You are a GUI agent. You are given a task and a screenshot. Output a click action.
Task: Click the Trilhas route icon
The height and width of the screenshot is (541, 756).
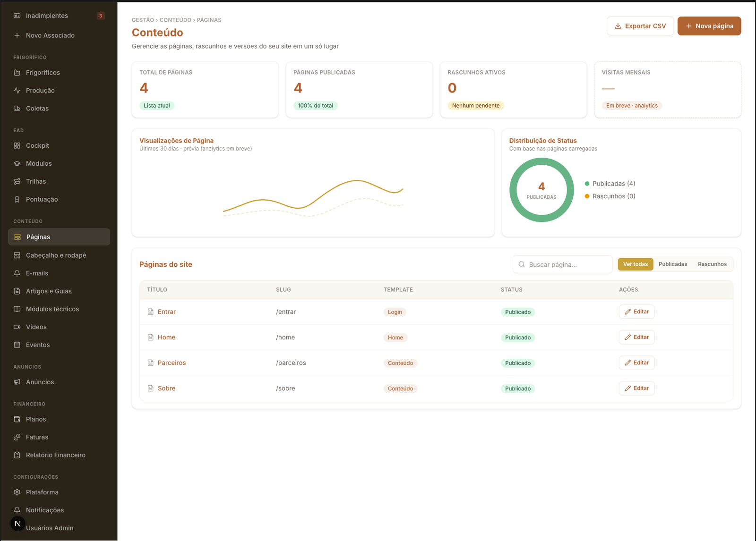click(x=17, y=182)
